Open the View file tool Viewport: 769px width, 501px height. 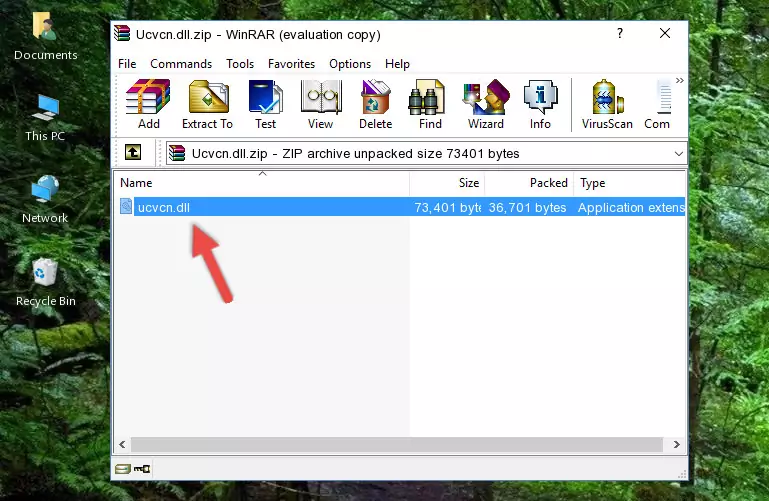click(321, 104)
